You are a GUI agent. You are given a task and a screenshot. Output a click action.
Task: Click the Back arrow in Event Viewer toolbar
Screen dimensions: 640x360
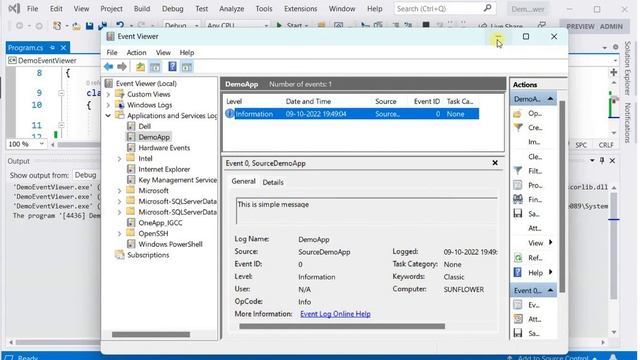click(x=109, y=67)
